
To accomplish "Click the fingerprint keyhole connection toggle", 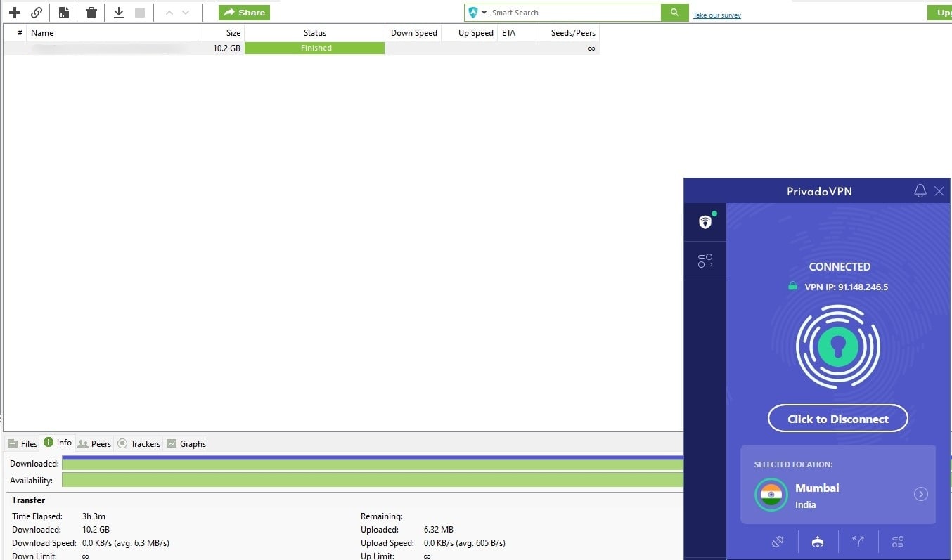I will pos(837,346).
